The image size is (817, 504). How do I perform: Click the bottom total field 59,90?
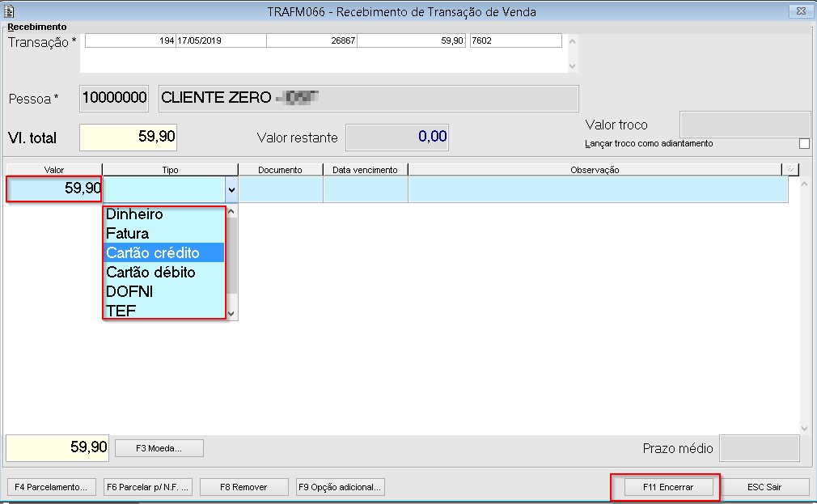pos(57,447)
